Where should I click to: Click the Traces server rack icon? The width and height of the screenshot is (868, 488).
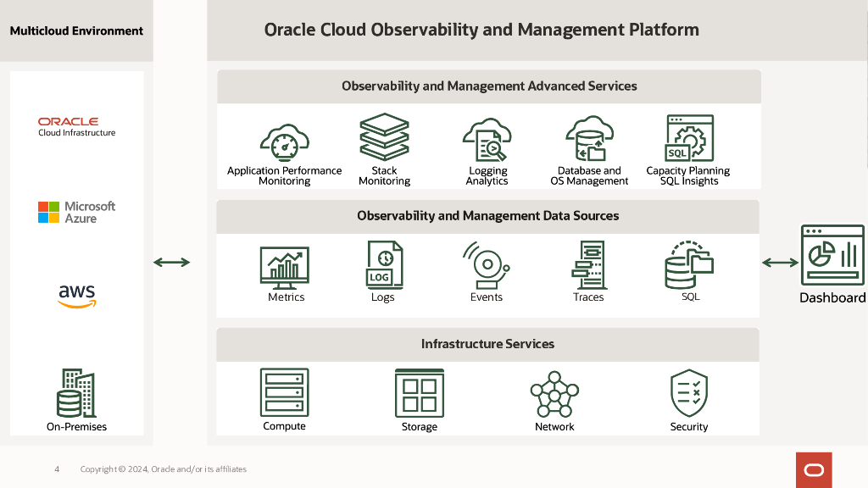pyautogui.click(x=589, y=265)
